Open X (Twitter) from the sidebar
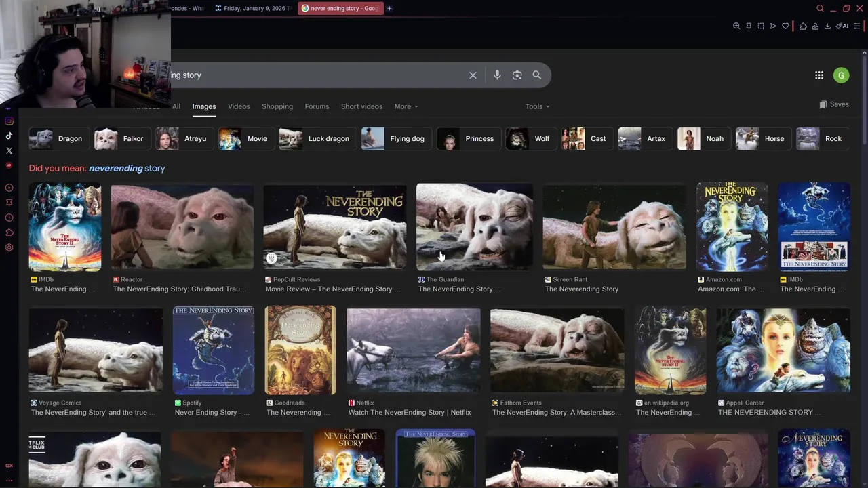The width and height of the screenshot is (868, 488). tap(9, 150)
